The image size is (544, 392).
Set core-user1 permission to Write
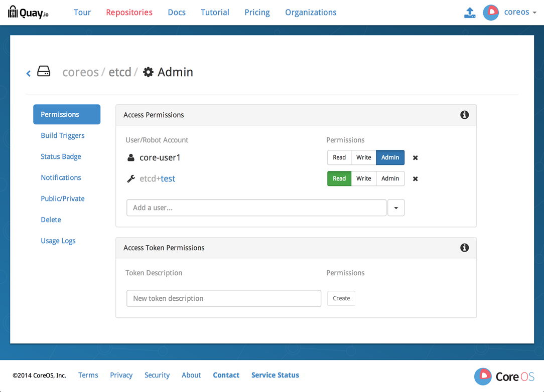coord(364,157)
